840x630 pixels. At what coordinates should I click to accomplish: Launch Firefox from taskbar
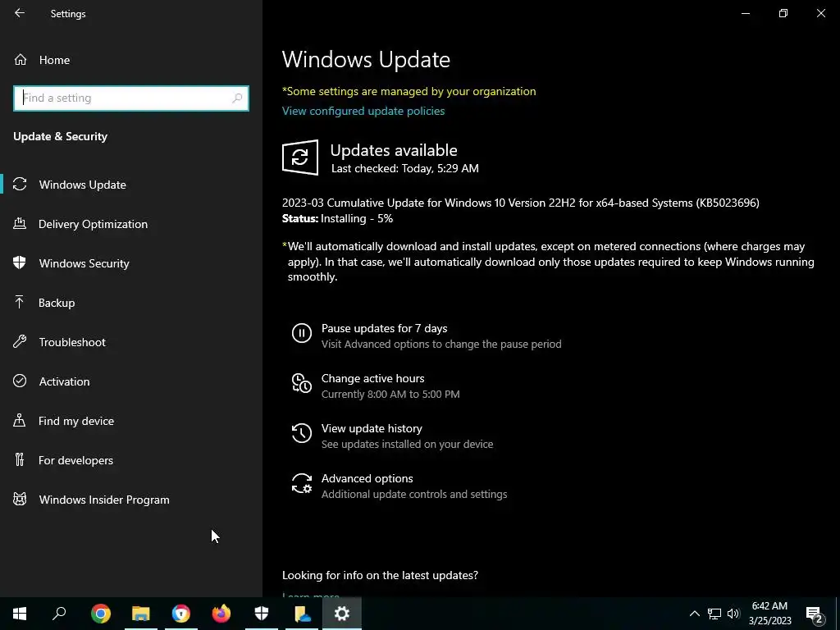(221, 614)
